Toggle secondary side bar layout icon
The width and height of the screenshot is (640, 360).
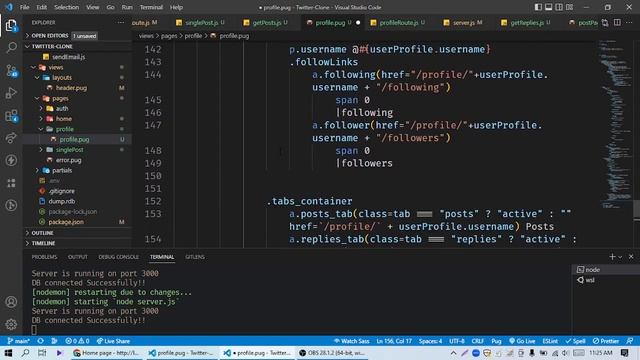pyautogui.click(x=559, y=7)
